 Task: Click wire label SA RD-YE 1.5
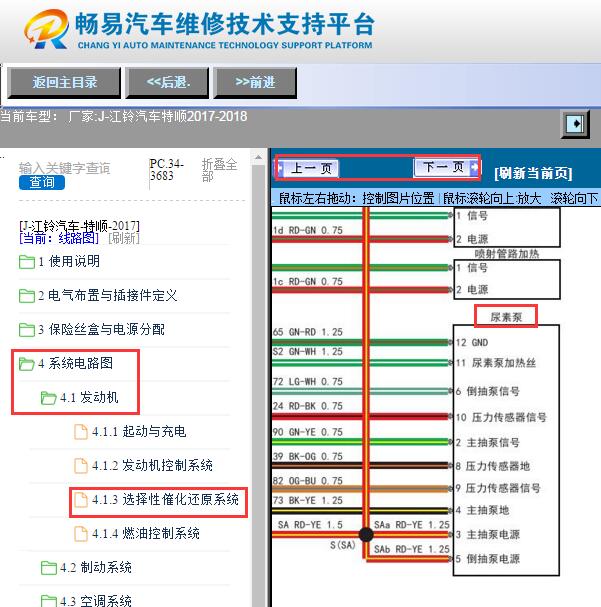pos(310,525)
